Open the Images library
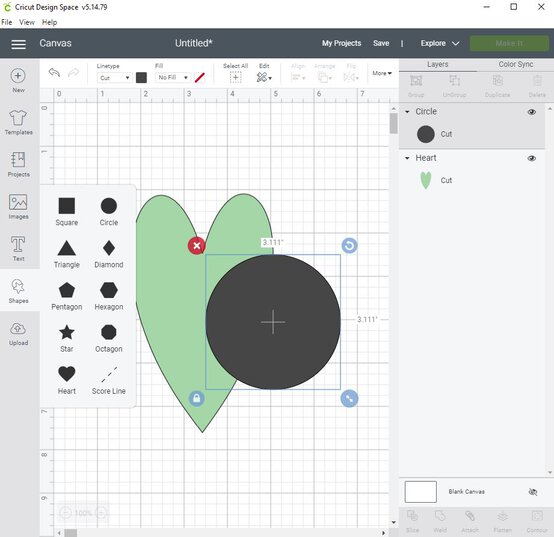The width and height of the screenshot is (554, 537). click(18, 206)
